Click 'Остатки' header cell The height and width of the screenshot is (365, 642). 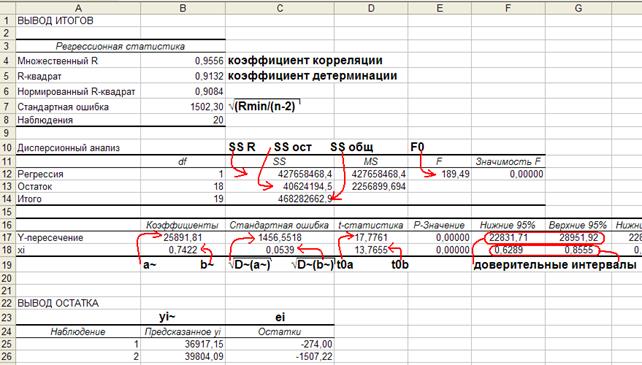(x=280, y=332)
